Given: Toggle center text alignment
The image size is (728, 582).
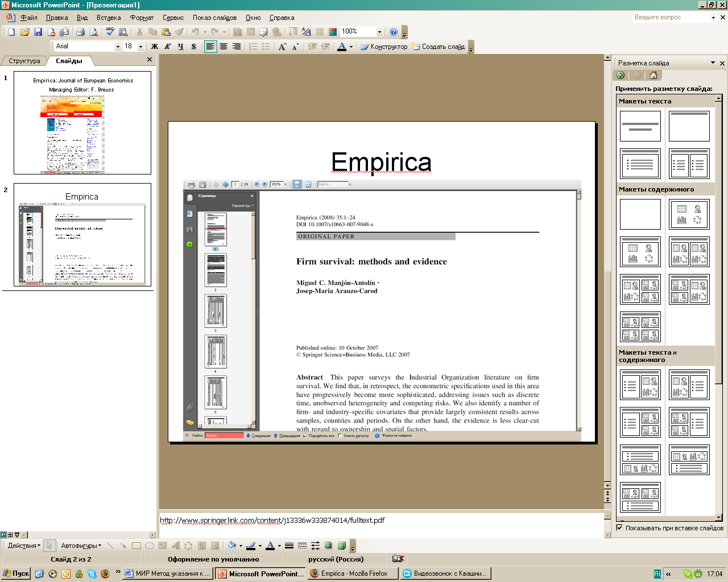Looking at the screenshot, I should [x=224, y=47].
